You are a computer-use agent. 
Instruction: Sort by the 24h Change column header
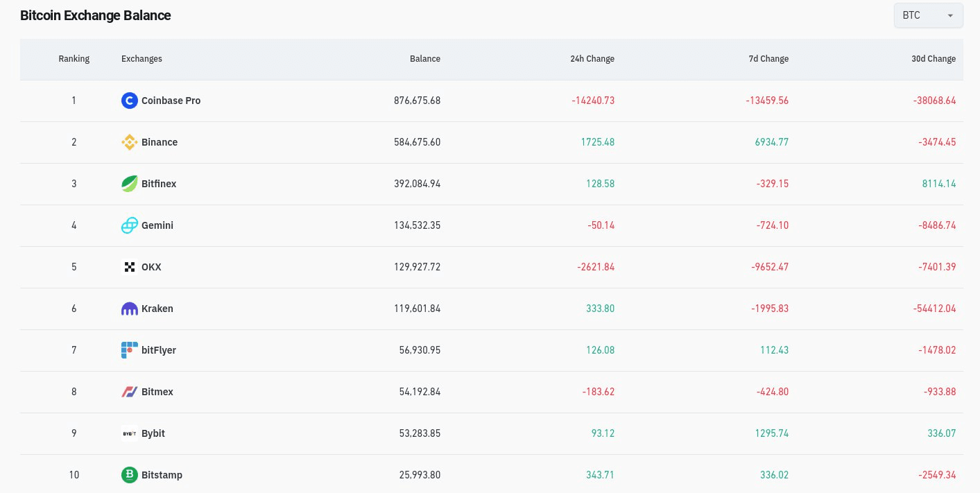[592, 59]
